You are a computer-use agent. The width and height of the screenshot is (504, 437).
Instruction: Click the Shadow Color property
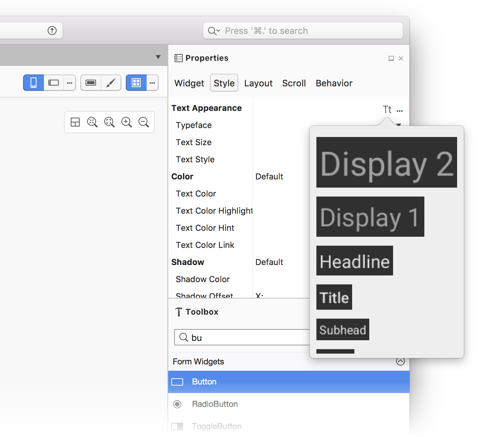tap(202, 279)
